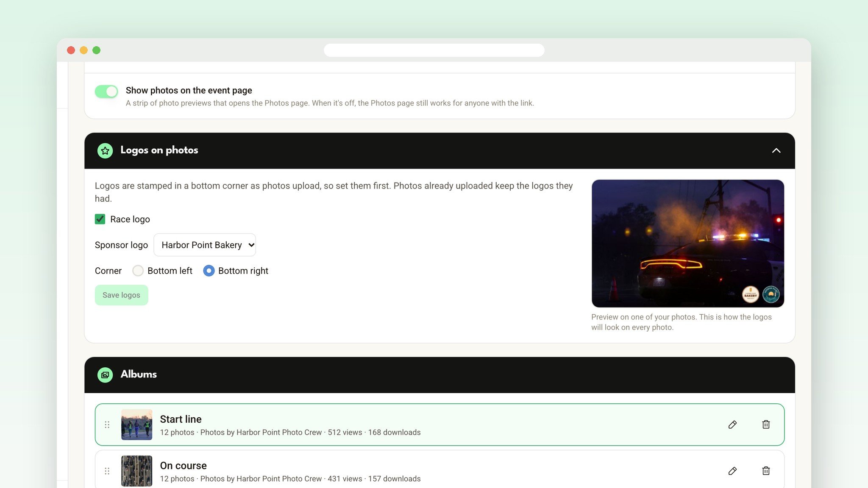Screen dimensions: 868x488
Task: Delete the On course album
Action: click(x=766, y=471)
